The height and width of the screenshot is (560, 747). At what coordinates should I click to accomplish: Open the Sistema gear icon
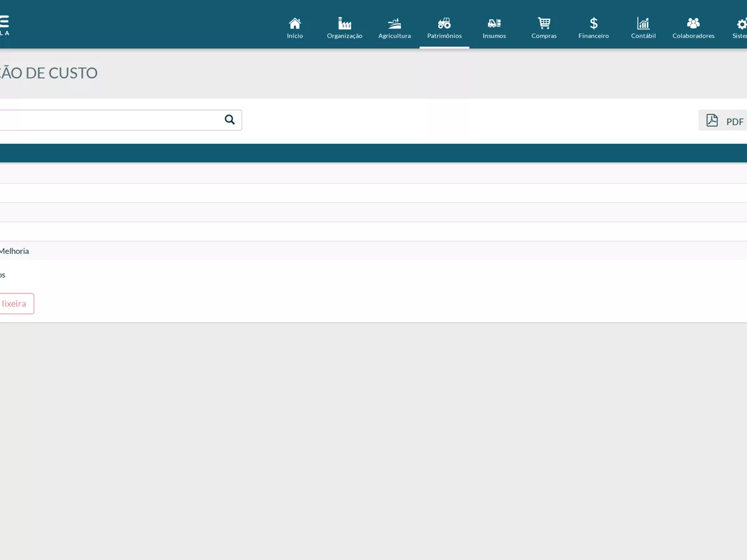742,24
